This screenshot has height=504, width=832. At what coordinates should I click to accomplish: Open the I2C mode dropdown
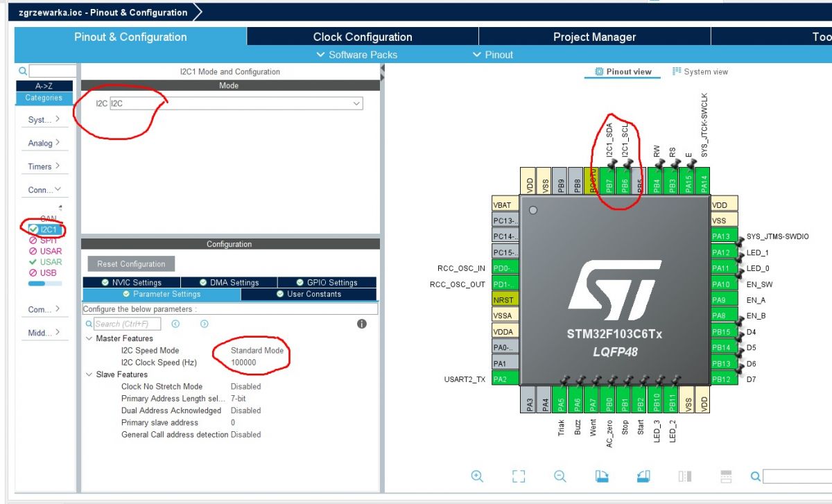tap(356, 103)
